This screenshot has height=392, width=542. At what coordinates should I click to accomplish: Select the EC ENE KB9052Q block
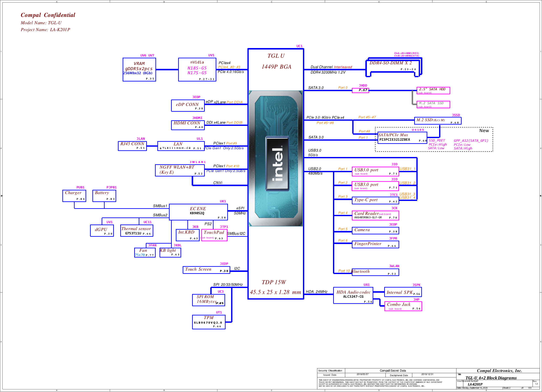[x=198, y=212]
